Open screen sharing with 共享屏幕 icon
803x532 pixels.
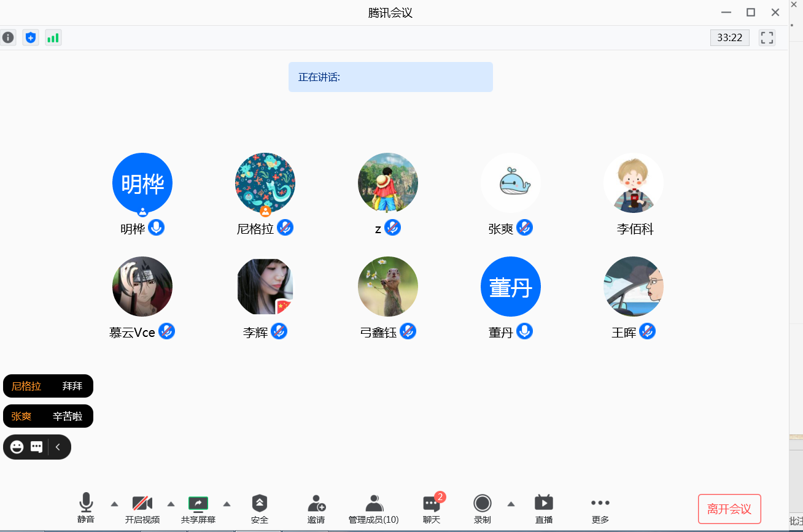(198, 508)
